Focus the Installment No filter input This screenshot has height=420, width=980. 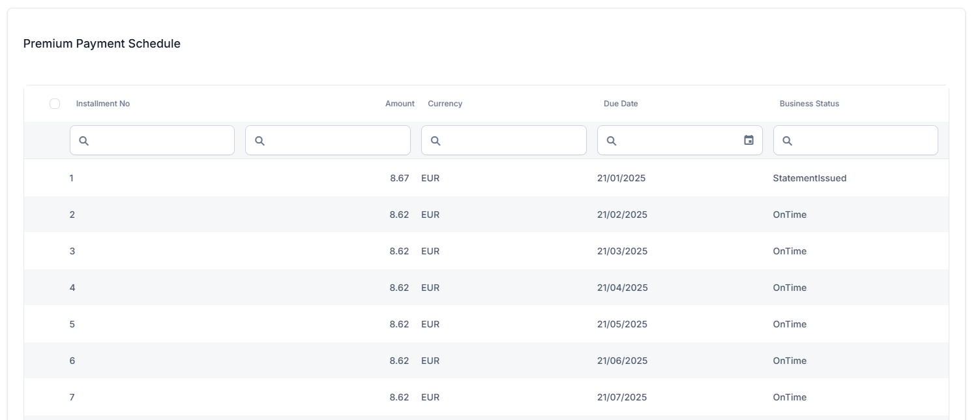click(x=160, y=140)
